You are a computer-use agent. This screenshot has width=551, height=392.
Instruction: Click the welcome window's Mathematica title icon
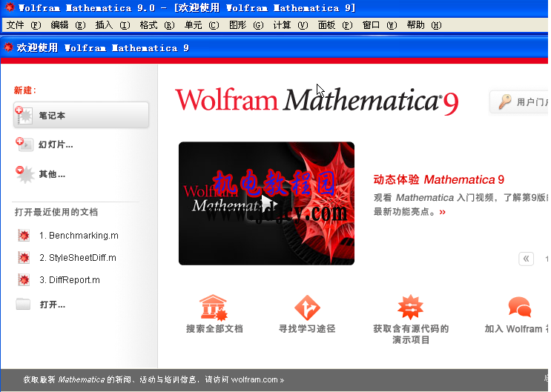point(8,47)
